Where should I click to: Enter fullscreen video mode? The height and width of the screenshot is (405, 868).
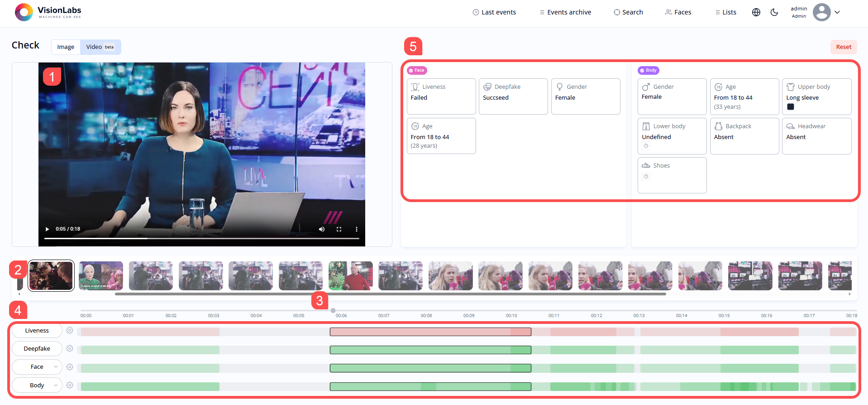pyautogui.click(x=339, y=229)
